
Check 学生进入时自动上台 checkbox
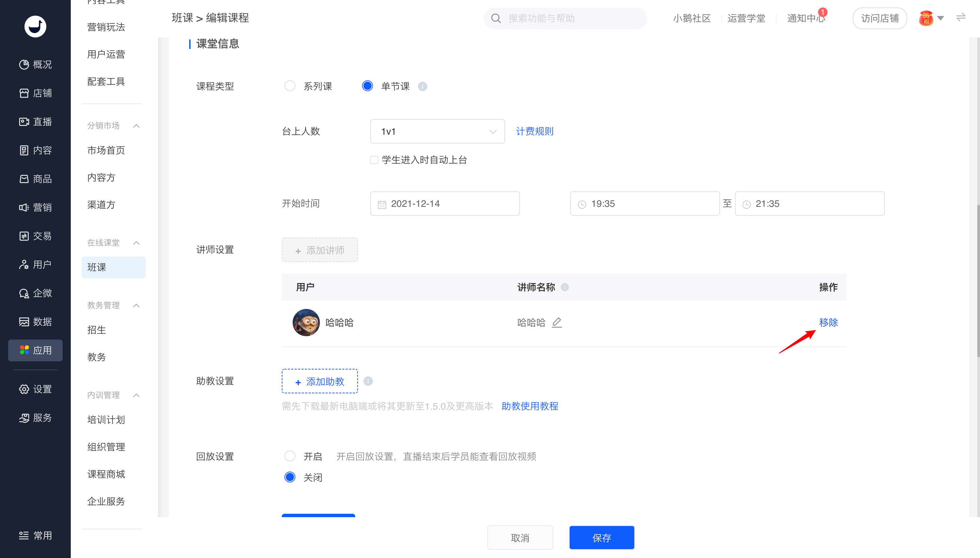[x=374, y=160]
